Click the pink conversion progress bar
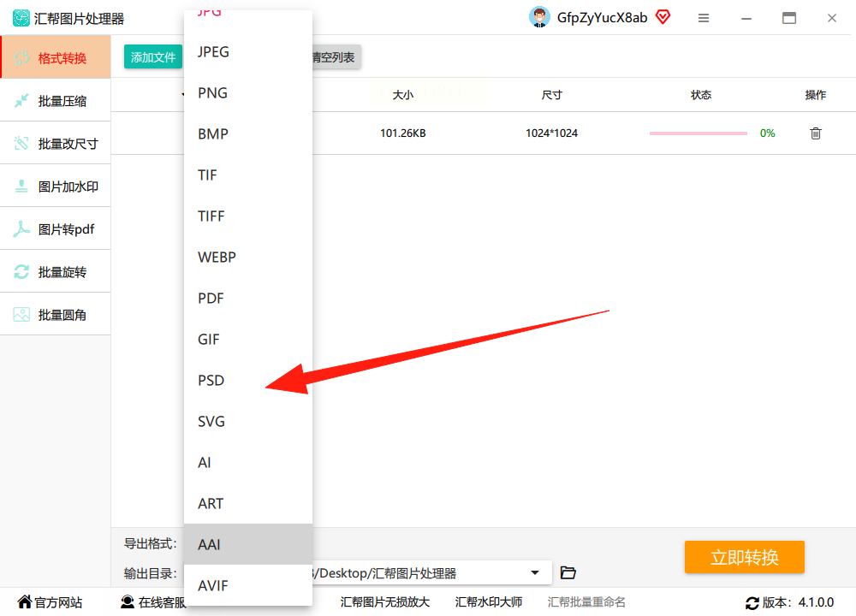 pos(698,133)
